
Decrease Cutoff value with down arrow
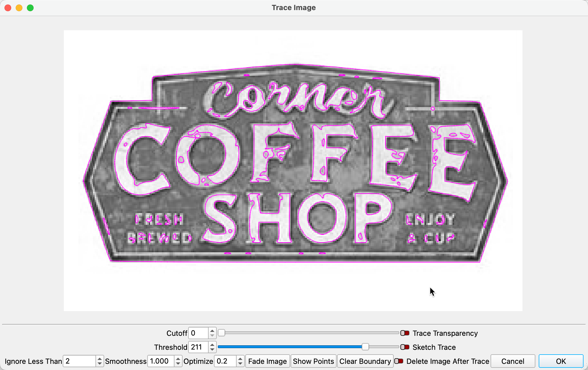pos(212,336)
